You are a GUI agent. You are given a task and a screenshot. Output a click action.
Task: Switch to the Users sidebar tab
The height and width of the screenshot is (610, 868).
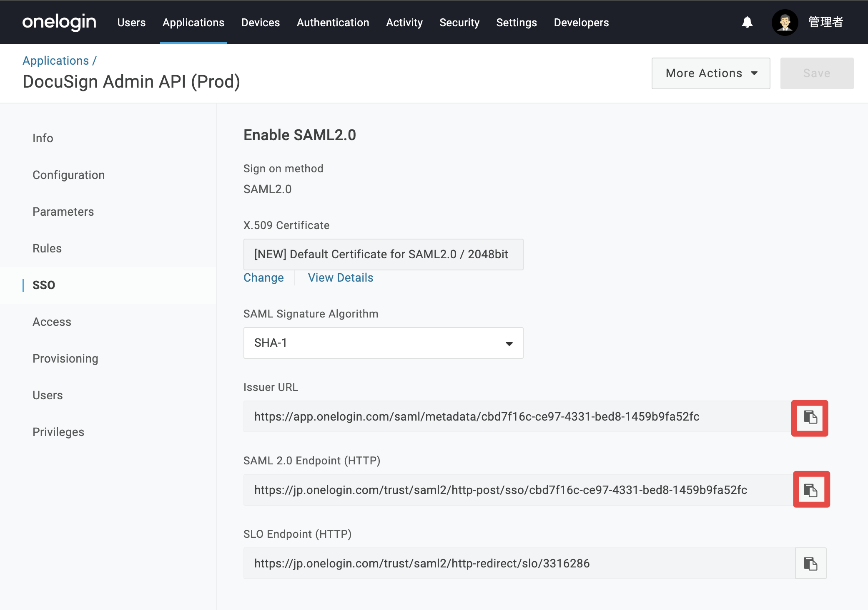coord(48,395)
